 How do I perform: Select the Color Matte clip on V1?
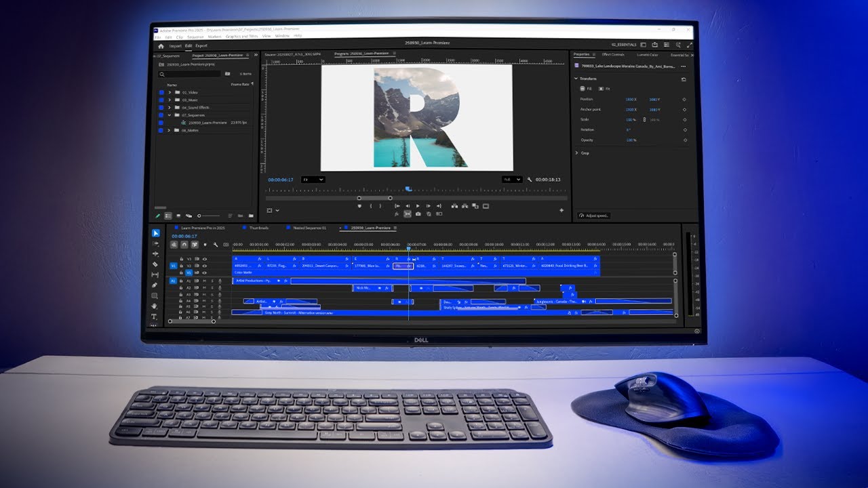pos(416,273)
